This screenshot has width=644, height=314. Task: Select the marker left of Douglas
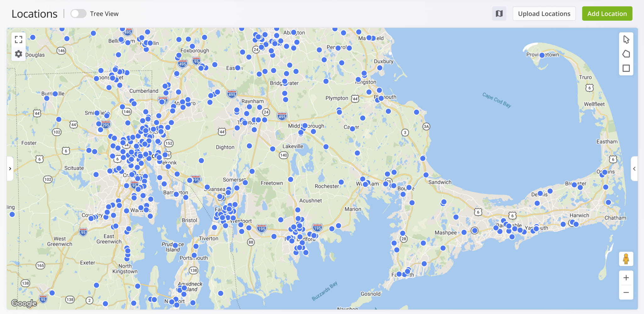point(32,37)
